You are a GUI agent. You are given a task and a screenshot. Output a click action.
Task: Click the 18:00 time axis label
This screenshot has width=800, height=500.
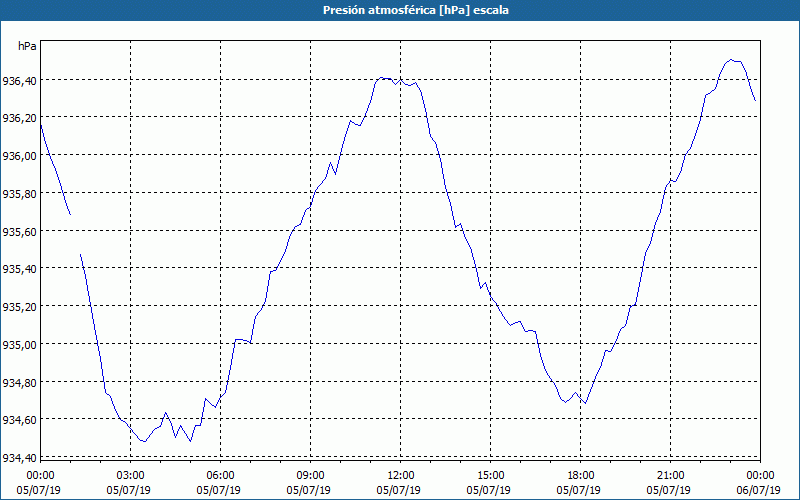pos(581,476)
